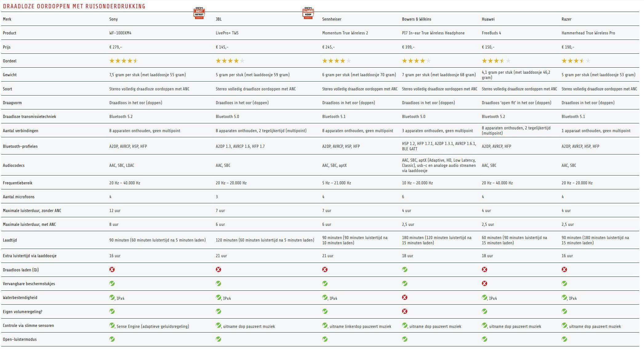Click the PCM Best Getest badge
This screenshot has width=644, height=350.
coord(199,13)
